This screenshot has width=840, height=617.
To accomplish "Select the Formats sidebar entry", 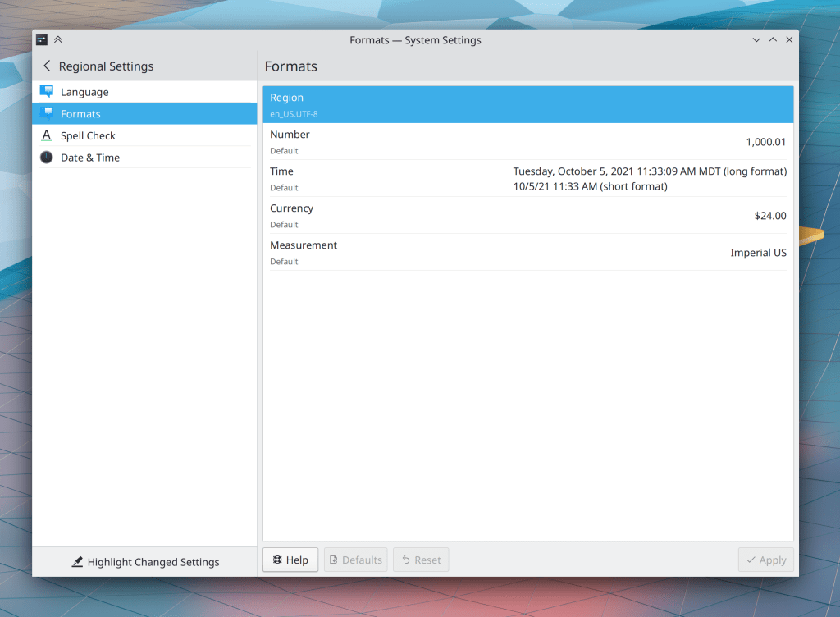I will pos(80,114).
